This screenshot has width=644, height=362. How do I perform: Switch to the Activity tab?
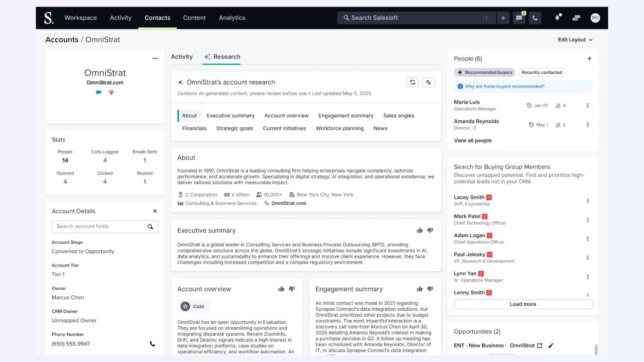pyautogui.click(x=182, y=57)
